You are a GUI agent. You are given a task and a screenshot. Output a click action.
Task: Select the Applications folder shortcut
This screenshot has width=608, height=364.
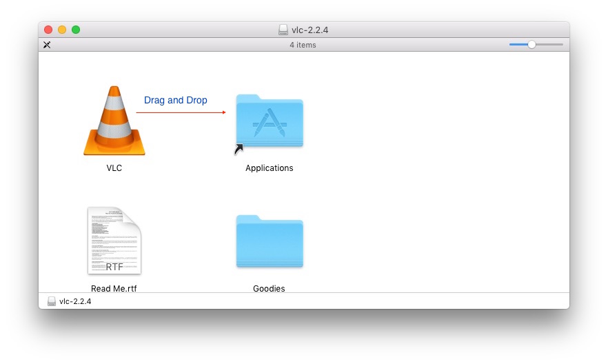coord(270,123)
